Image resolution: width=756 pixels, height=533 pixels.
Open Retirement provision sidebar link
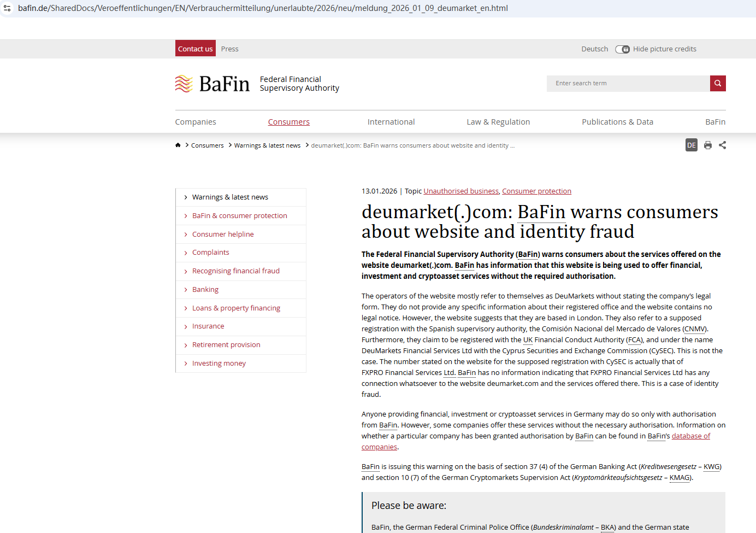point(226,344)
